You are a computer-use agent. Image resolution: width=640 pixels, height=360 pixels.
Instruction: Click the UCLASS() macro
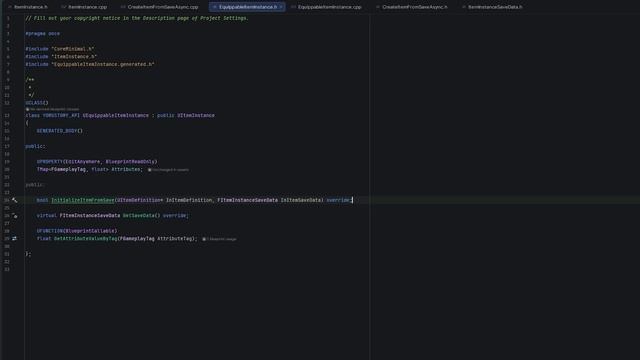(37, 103)
